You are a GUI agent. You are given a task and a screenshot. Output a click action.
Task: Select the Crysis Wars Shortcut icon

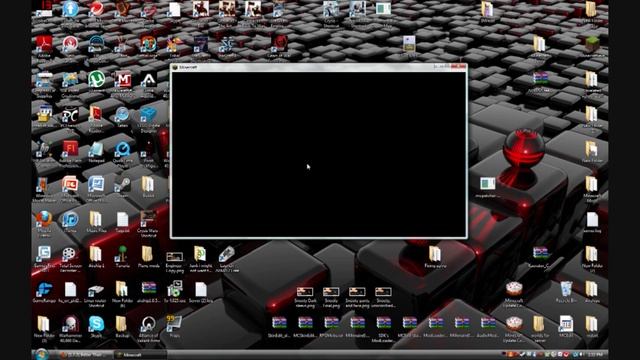(148, 219)
